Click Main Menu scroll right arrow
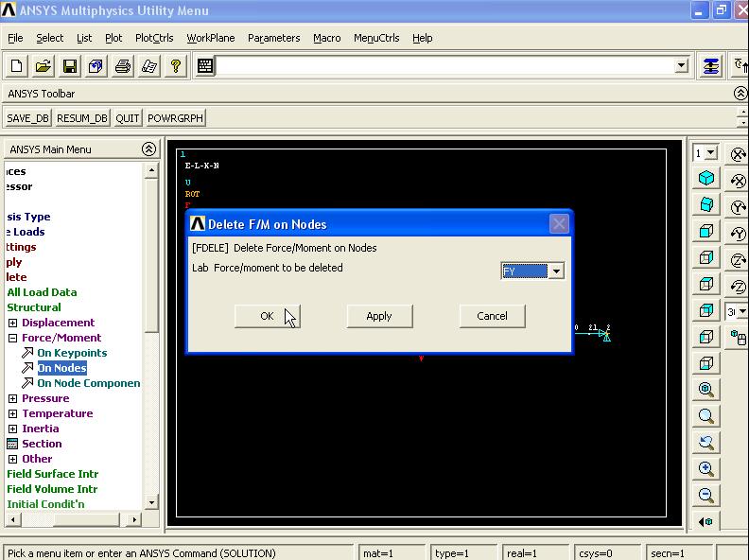The width and height of the screenshot is (749, 560). [134, 519]
